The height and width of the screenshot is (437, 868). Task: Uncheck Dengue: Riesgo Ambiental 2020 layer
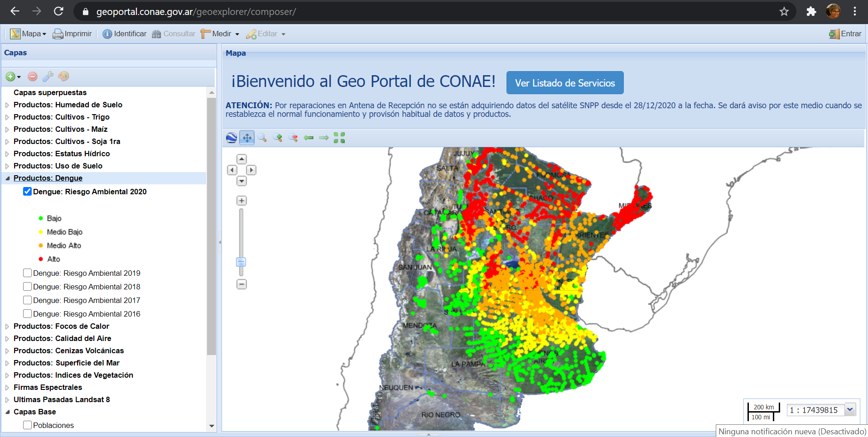click(x=28, y=192)
